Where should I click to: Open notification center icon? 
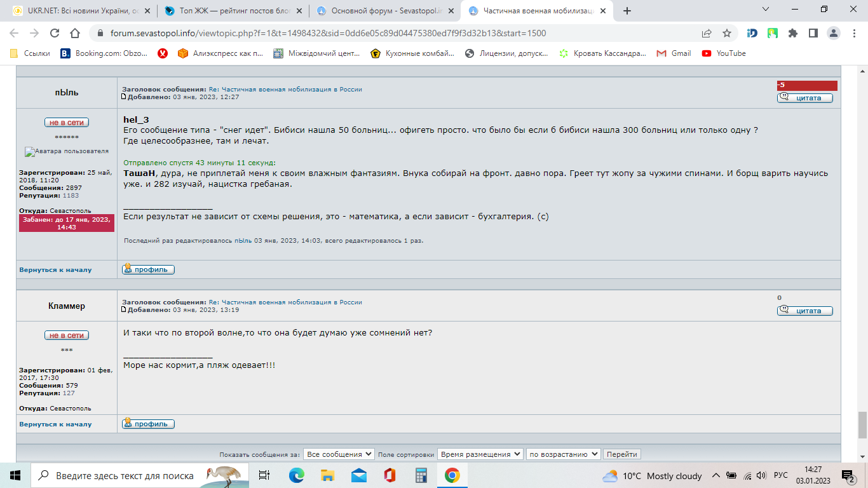pyautogui.click(x=849, y=475)
